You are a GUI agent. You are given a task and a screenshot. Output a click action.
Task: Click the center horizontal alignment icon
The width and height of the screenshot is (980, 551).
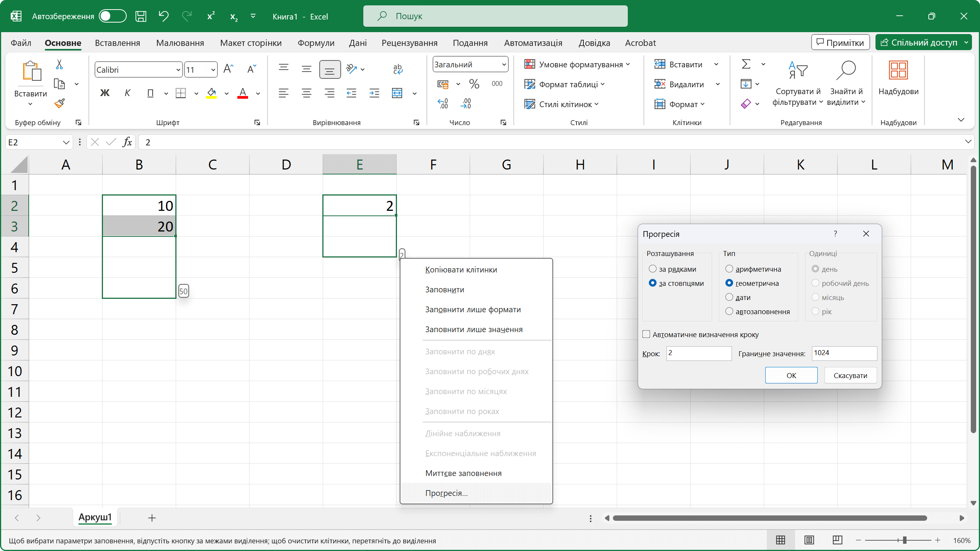tap(306, 93)
